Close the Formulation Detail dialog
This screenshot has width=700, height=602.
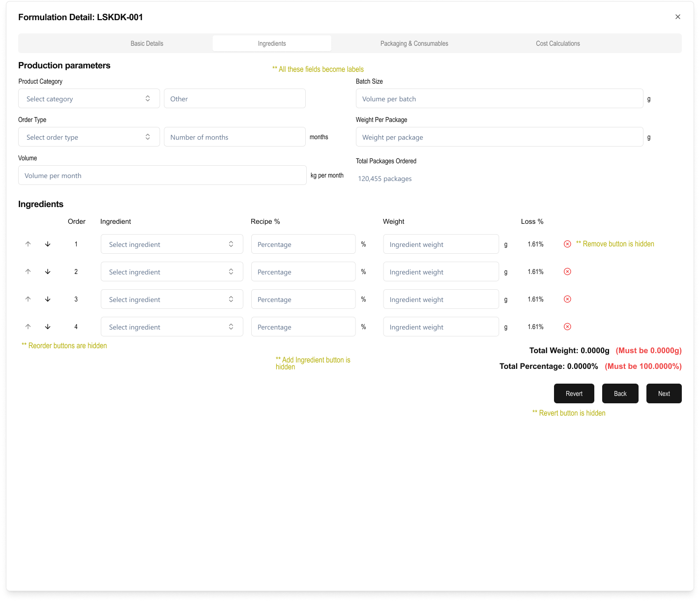[678, 17]
